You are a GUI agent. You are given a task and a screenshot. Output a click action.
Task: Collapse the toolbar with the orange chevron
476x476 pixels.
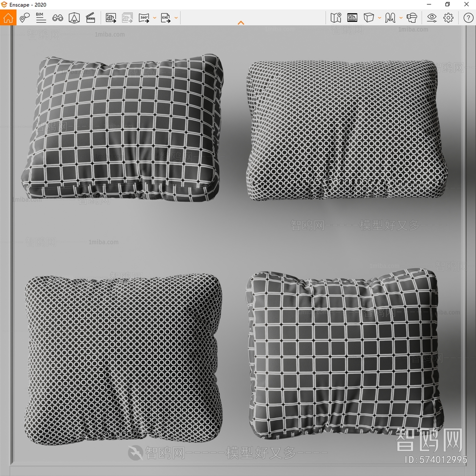coord(241,23)
